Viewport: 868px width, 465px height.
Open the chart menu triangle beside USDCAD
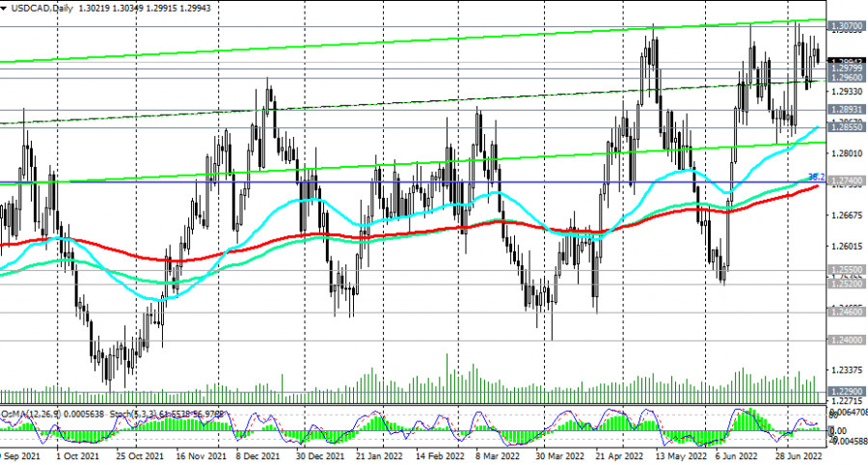[3, 9]
